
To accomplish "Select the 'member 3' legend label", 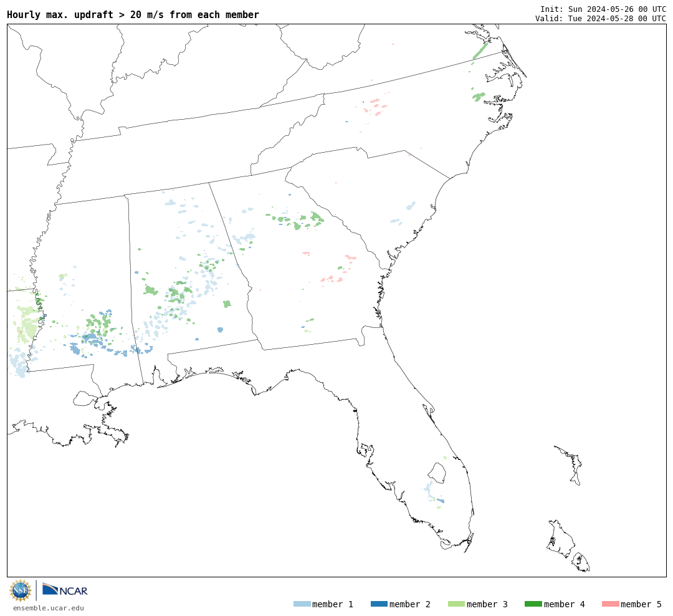I will tap(487, 604).
